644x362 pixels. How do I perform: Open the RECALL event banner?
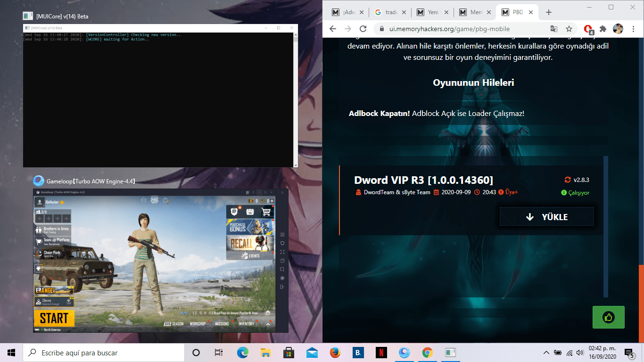[x=250, y=243]
